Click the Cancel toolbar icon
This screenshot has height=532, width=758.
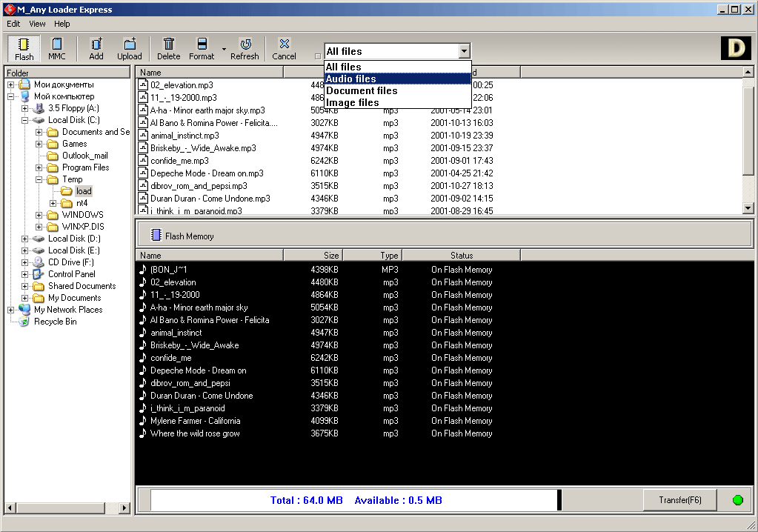pyautogui.click(x=284, y=49)
